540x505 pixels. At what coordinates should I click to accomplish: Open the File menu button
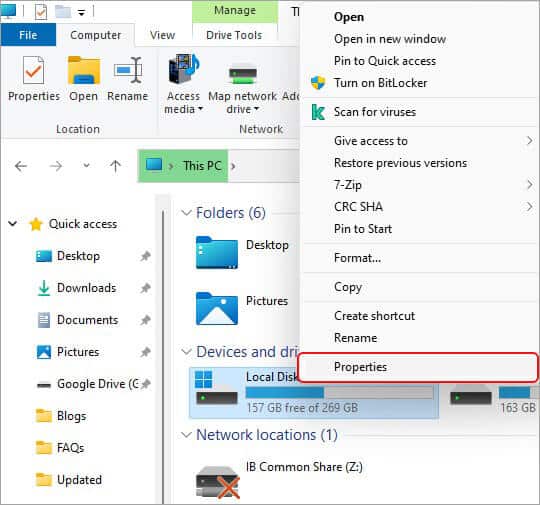tap(28, 35)
